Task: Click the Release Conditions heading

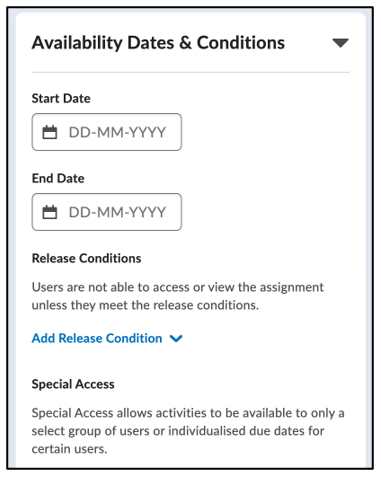Action: pyautogui.click(x=87, y=259)
